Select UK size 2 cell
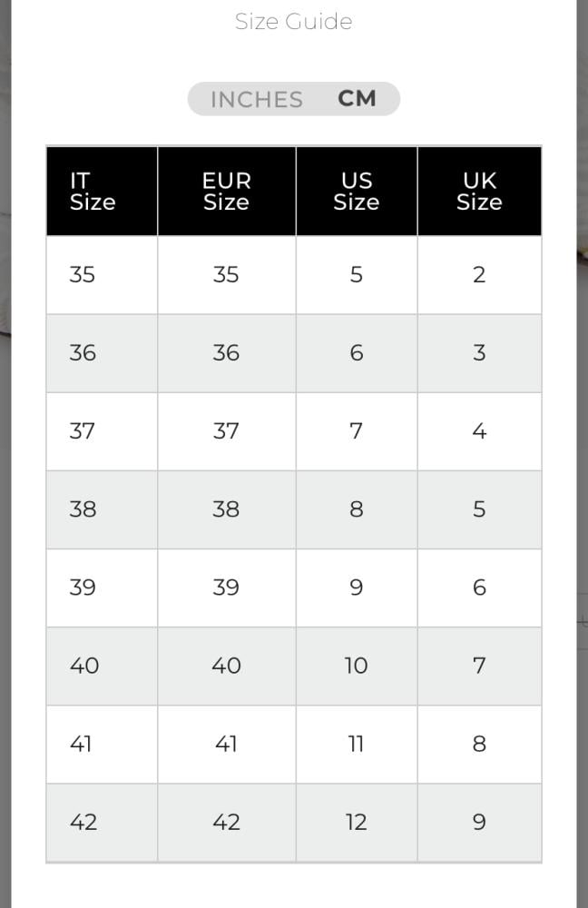 coord(479,275)
